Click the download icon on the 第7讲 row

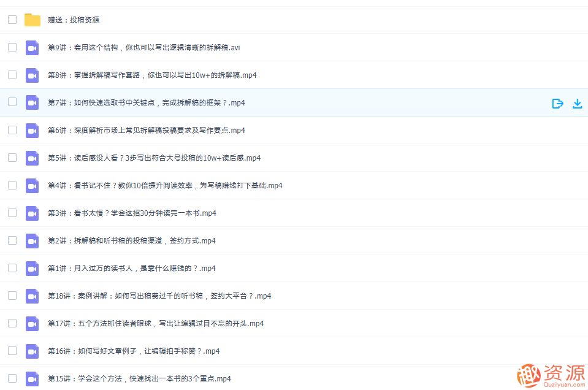click(577, 103)
